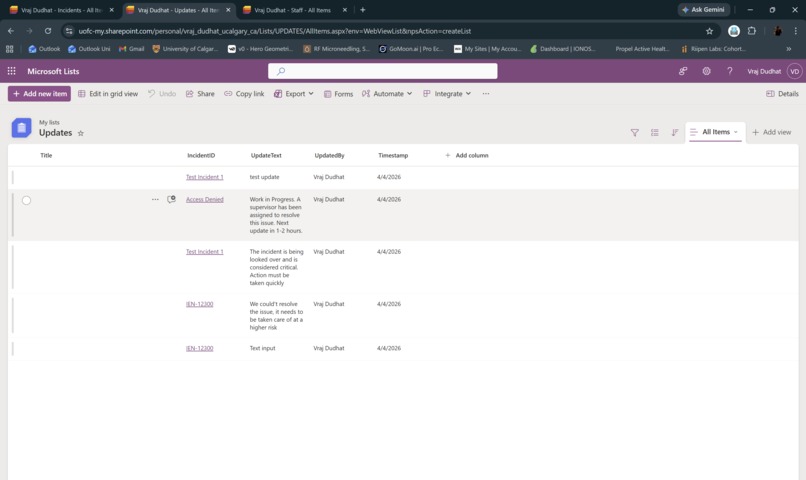Click My lists breadcrumb
Viewport: 806px width, 480px height.
click(x=49, y=122)
